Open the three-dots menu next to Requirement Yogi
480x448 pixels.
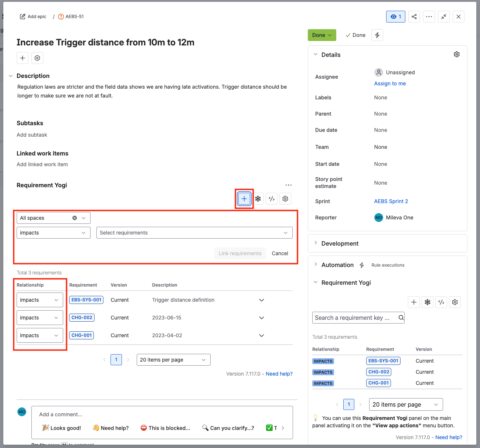(x=289, y=185)
